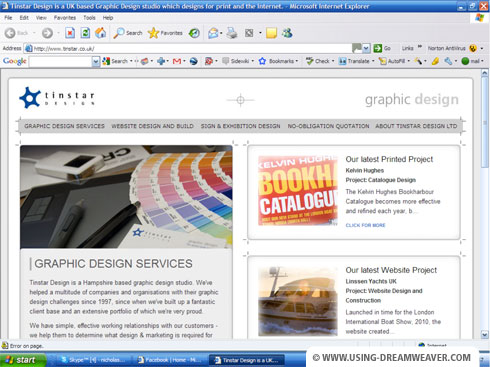Expand the Google search box dropdown
Screen dimensions: 490x367
point(96,61)
